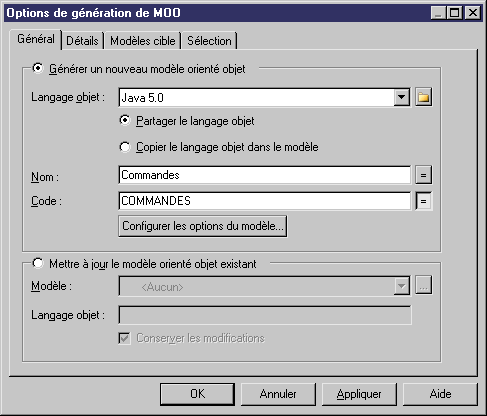Open the Java 5.0 language dropdown arrow

(x=402, y=97)
